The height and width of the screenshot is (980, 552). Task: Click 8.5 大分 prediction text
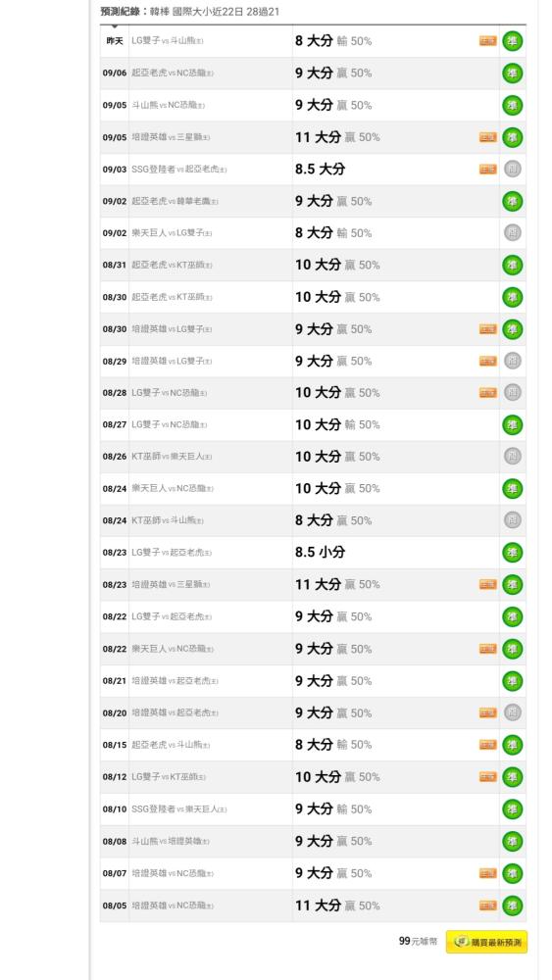[x=320, y=170]
